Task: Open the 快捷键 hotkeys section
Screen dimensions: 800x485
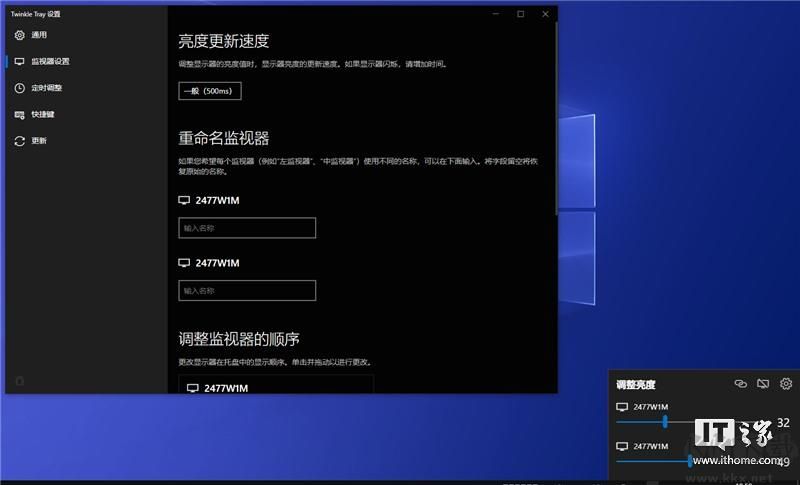Action: [x=43, y=115]
